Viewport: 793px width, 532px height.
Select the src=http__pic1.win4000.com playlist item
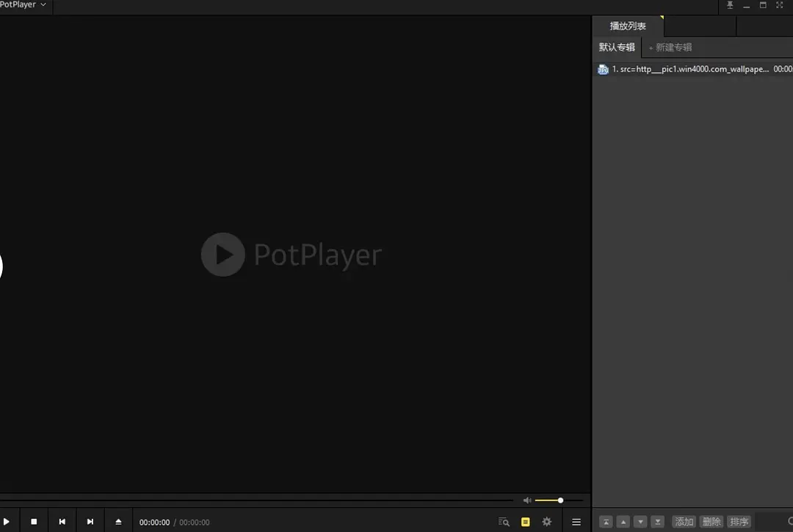692,69
